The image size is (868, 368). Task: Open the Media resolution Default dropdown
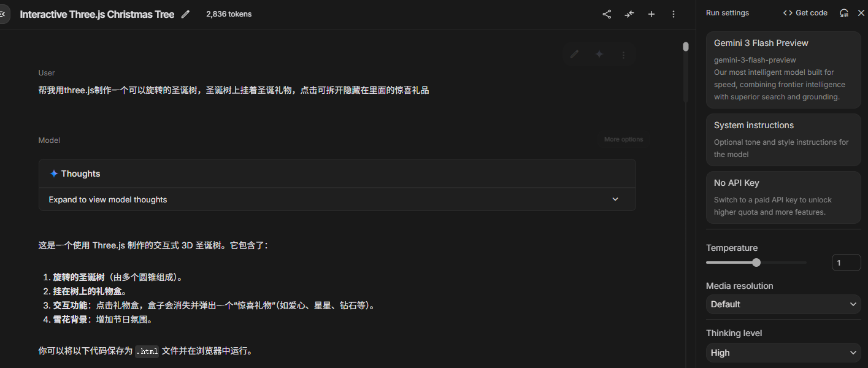pyautogui.click(x=783, y=304)
